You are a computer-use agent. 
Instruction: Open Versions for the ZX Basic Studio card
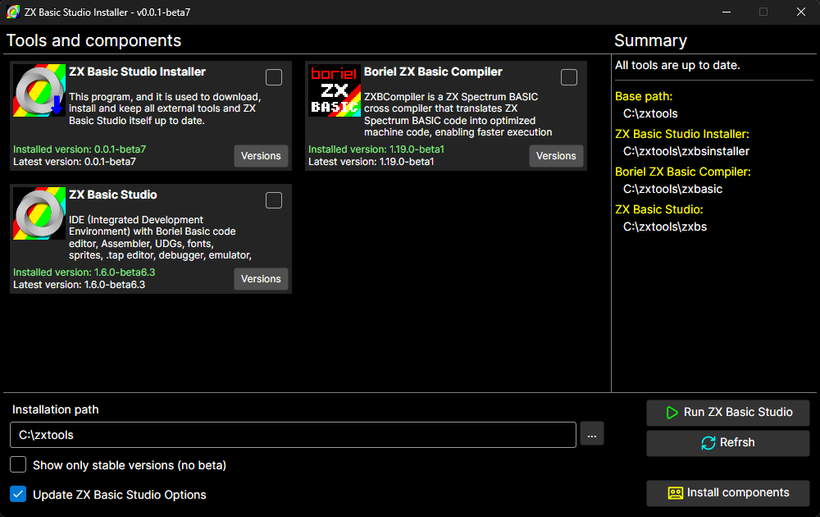(x=261, y=279)
